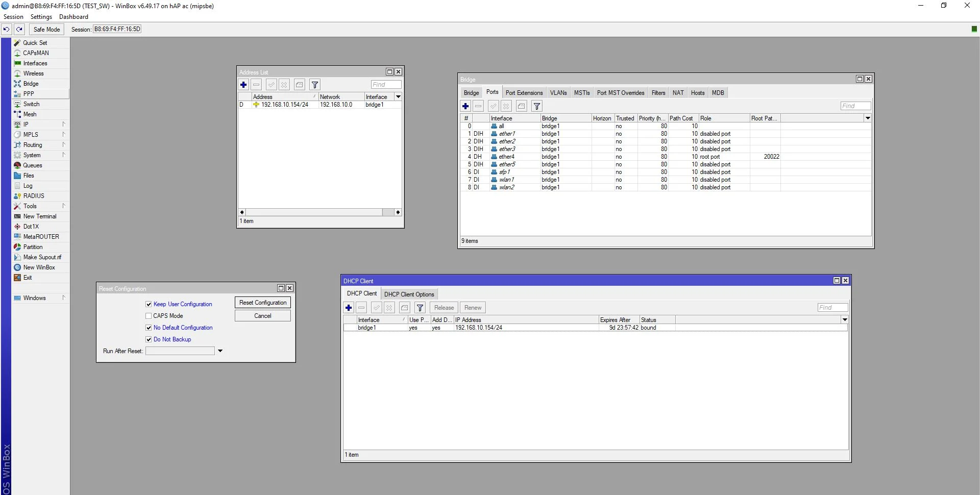Enable the CAPS Mode checkbox
The image size is (980, 495).
[149, 316]
